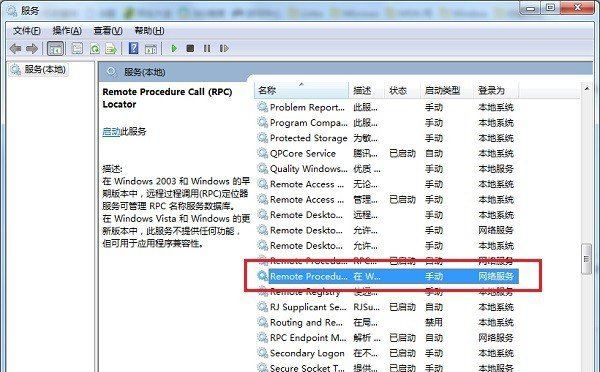Click the 启动 link to start service

point(111,132)
